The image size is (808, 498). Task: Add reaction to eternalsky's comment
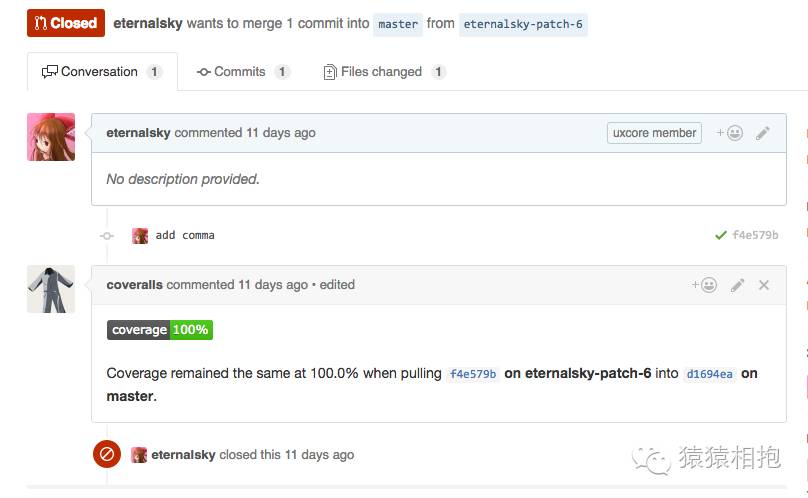click(x=729, y=133)
